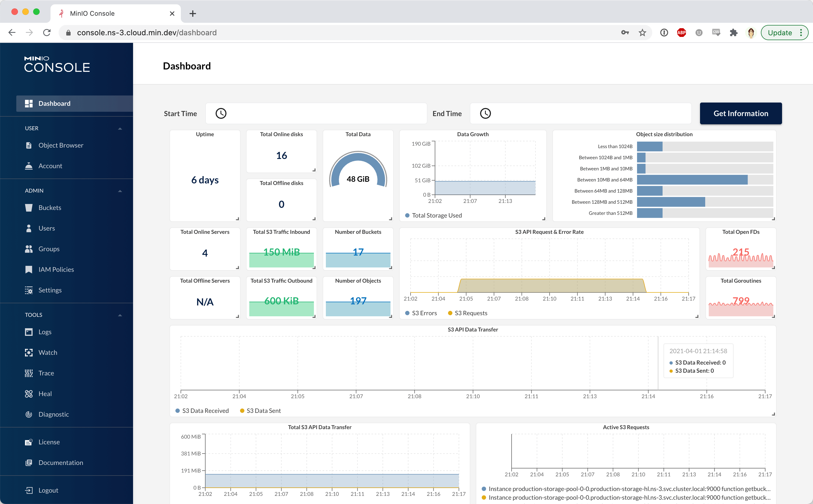This screenshot has height=504, width=813.
Task: Click the Logout link in sidebar
Action: (48, 490)
